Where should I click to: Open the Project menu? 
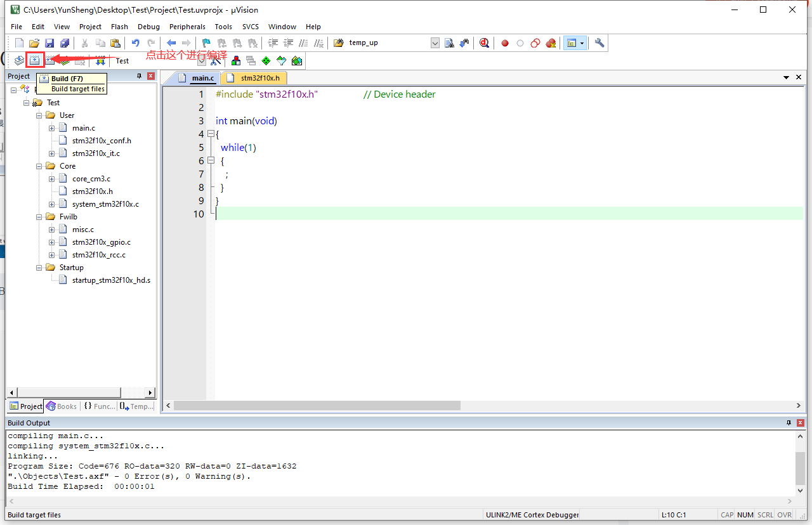(x=90, y=27)
